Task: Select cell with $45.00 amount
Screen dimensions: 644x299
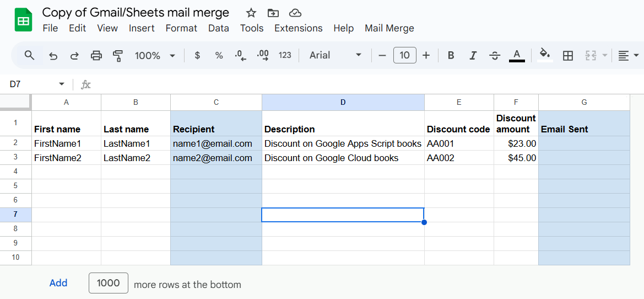Action: tap(516, 158)
